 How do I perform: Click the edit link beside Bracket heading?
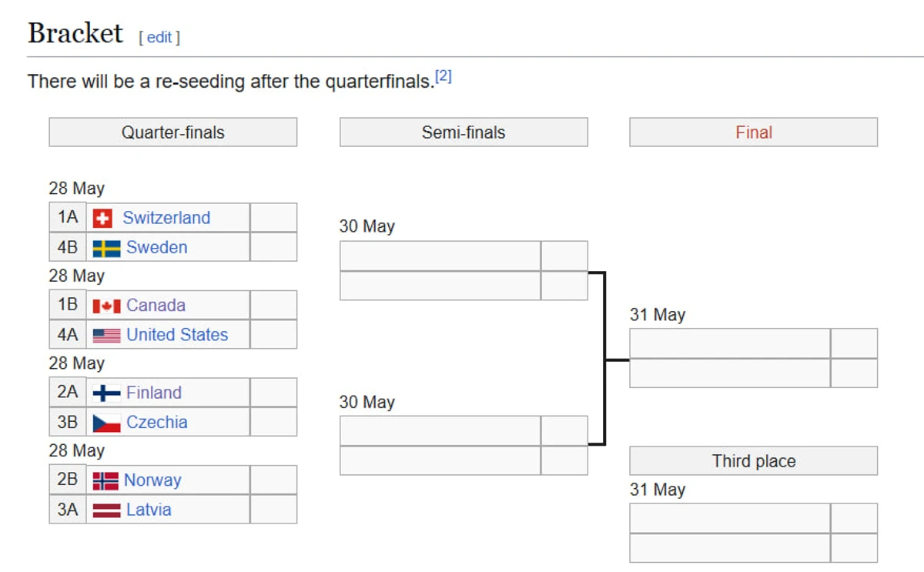(159, 37)
